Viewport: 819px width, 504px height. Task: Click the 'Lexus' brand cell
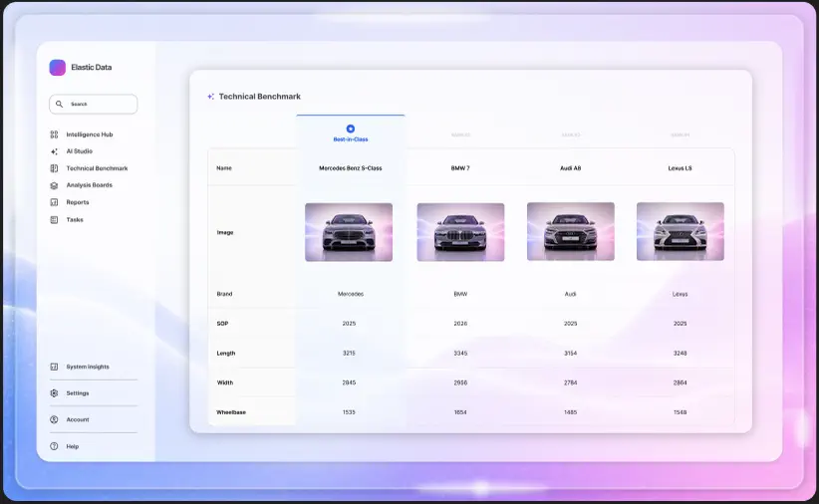coord(681,294)
